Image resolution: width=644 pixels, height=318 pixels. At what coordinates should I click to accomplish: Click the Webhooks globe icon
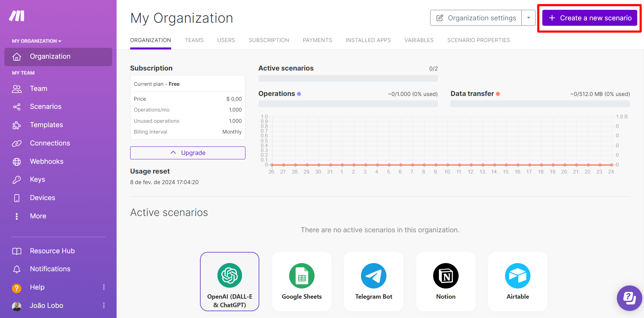[x=17, y=162]
